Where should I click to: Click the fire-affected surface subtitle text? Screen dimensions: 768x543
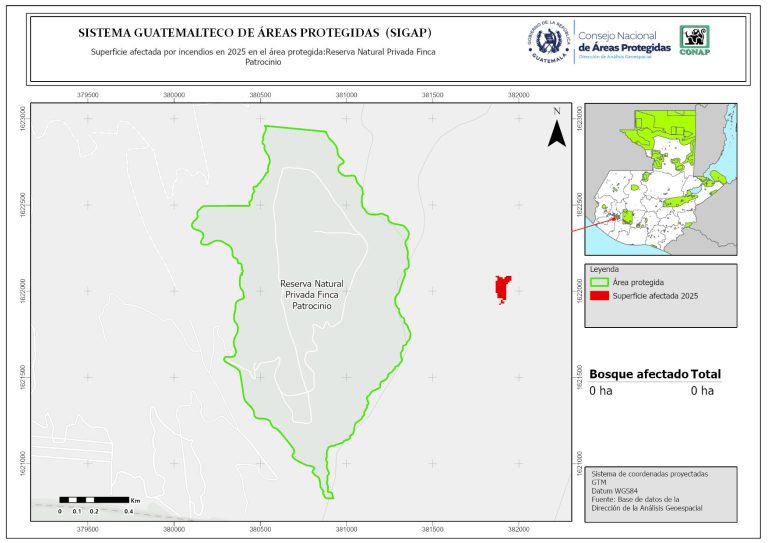[258, 56]
